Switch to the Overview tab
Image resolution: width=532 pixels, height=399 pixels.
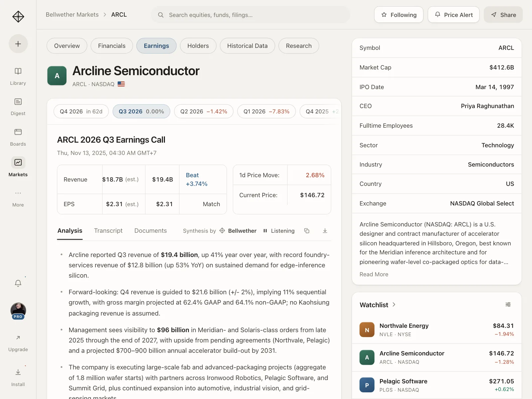[x=67, y=46]
